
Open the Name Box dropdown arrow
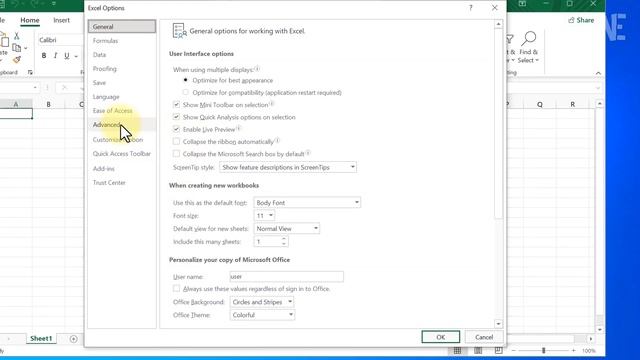point(35,87)
